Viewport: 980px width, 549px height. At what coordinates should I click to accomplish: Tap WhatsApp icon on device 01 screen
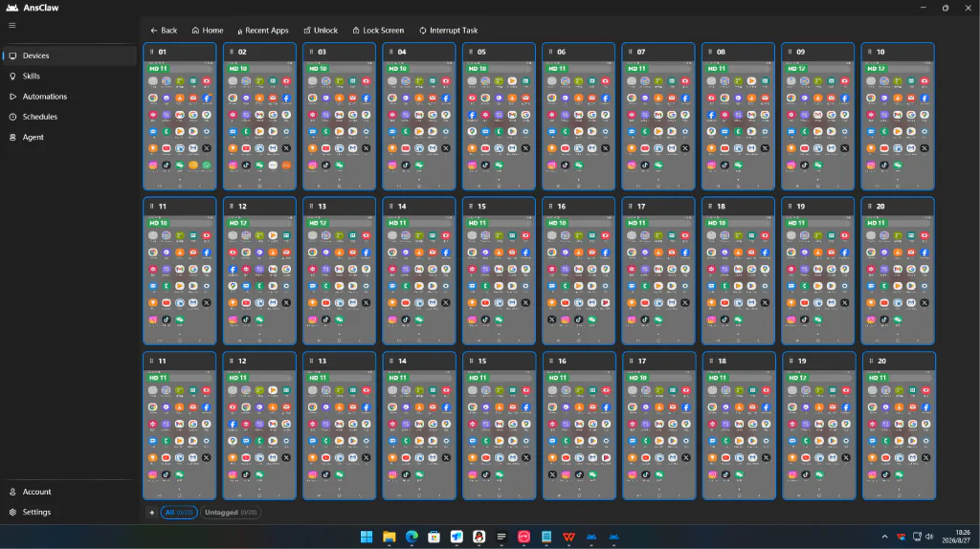coord(207,165)
